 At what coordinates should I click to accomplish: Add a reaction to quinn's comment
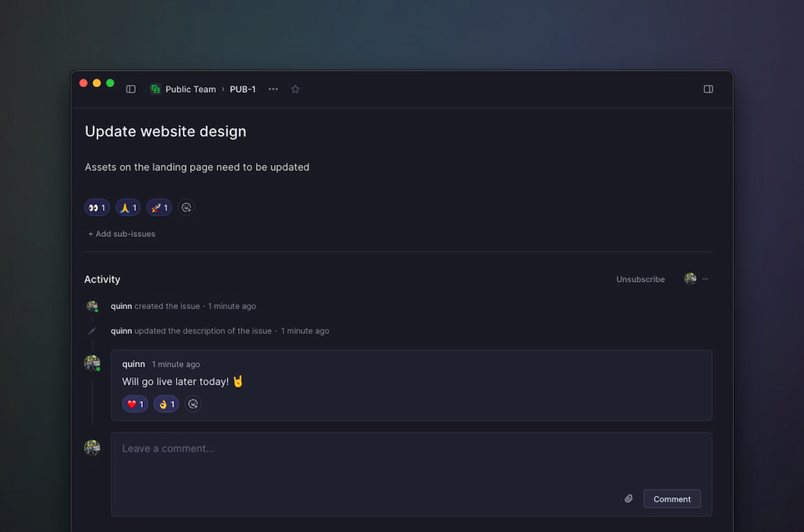pyautogui.click(x=193, y=404)
